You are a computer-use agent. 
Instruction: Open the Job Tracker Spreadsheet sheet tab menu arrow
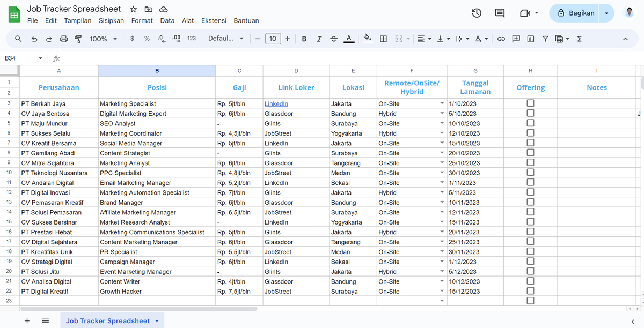pyautogui.click(x=157, y=321)
